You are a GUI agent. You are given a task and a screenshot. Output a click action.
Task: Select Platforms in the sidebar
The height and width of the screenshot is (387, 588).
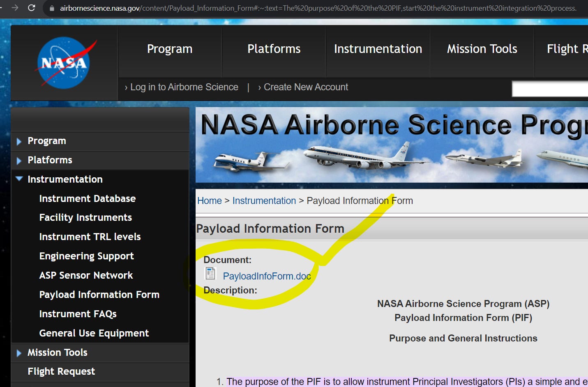tap(50, 160)
